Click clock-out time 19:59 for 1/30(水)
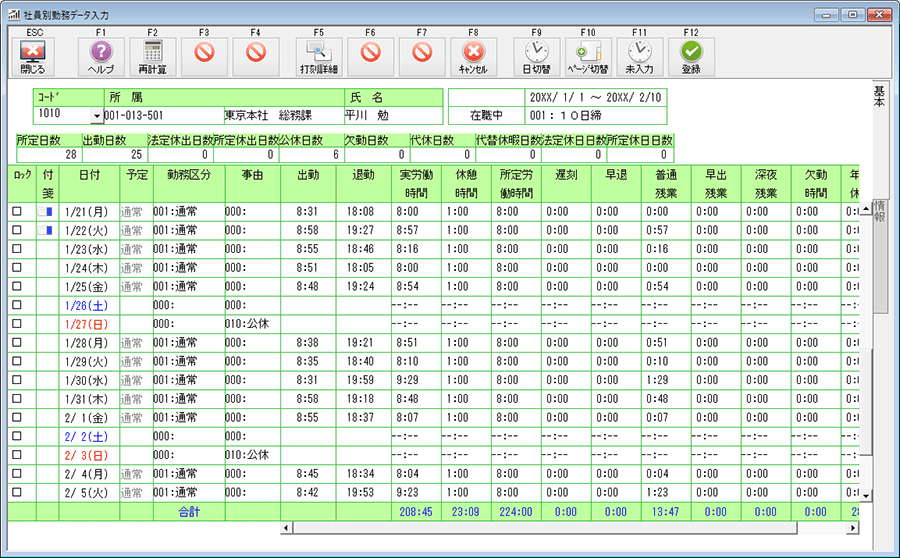Viewport: 900px width, 558px height. pos(360,380)
